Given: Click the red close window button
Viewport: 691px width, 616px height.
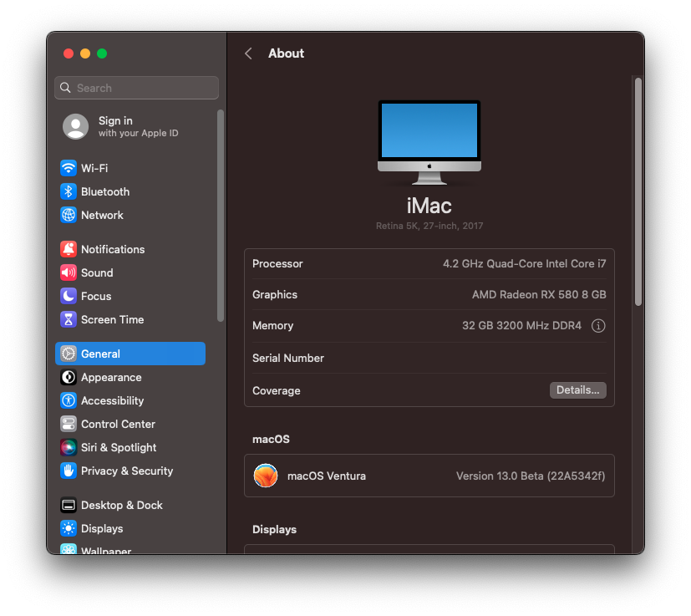Looking at the screenshot, I should pos(69,53).
